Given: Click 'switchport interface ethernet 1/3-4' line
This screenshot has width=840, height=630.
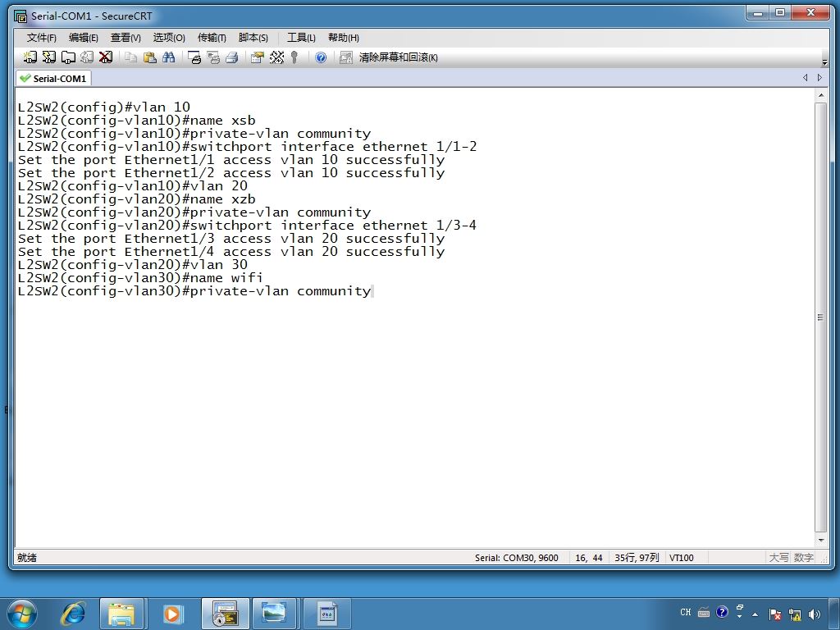Looking at the screenshot, I should (247, 226).
